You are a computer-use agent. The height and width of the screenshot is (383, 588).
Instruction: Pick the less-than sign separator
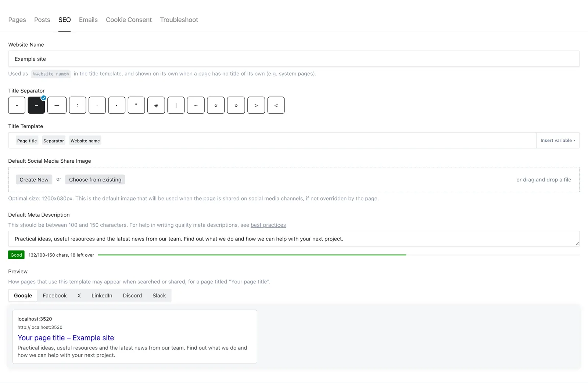pyautogui.click(x=276, y=105)
